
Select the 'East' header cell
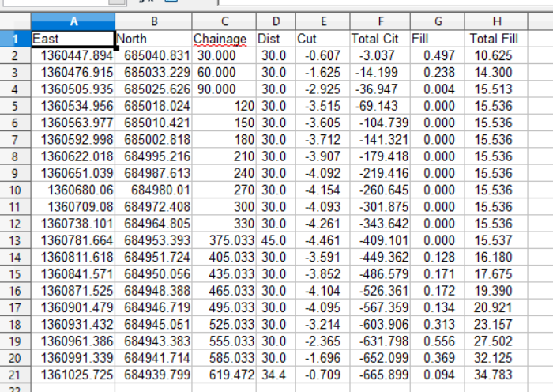73,38
